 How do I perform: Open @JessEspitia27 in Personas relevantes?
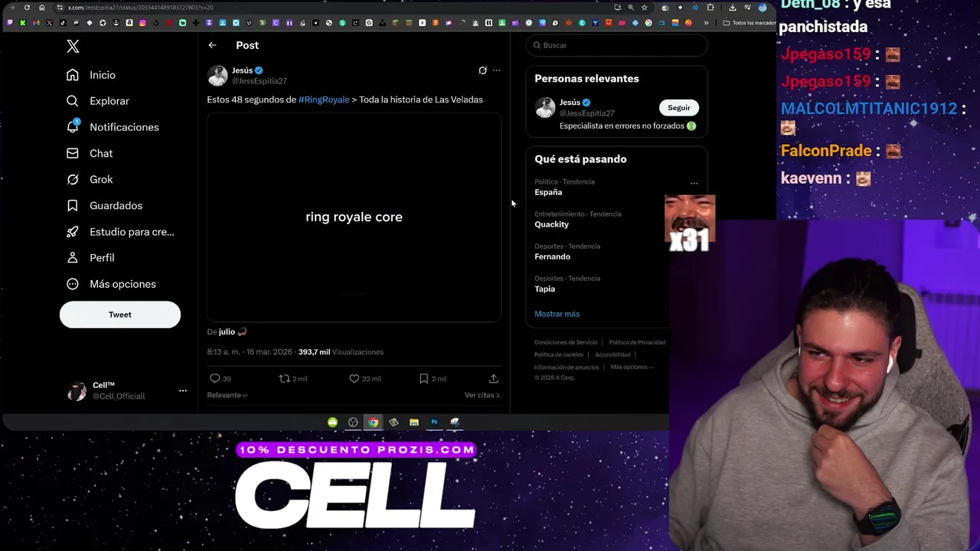587,113
